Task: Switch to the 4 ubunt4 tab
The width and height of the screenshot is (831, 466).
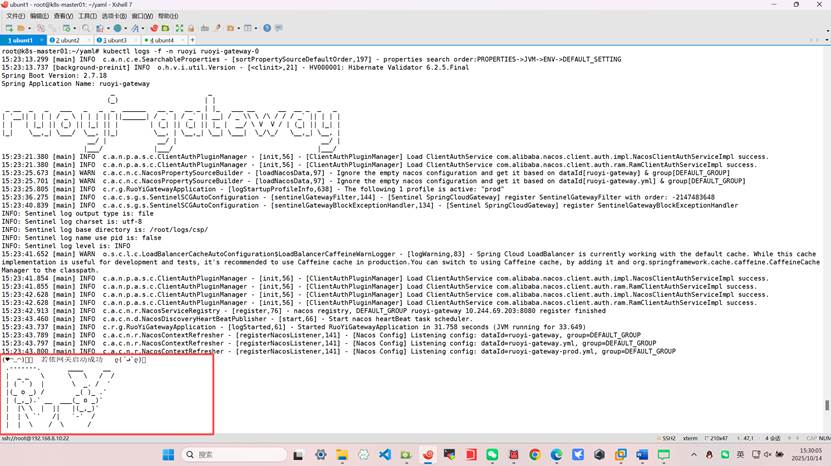Action: tap(164, 40)
